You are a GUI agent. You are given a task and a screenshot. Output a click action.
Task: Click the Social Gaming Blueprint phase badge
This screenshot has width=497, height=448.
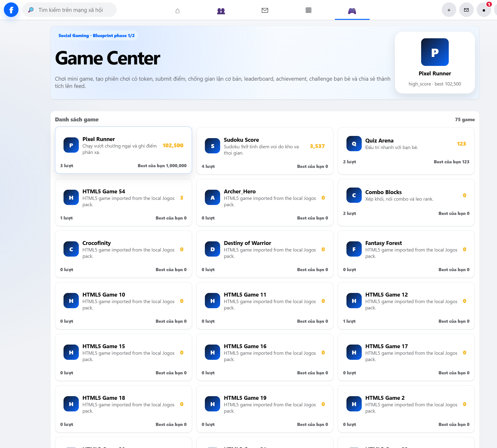[96, 35]
